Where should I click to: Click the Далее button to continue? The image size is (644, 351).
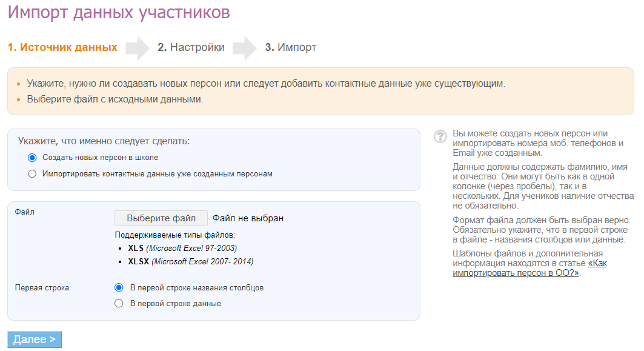coord(35,339)
